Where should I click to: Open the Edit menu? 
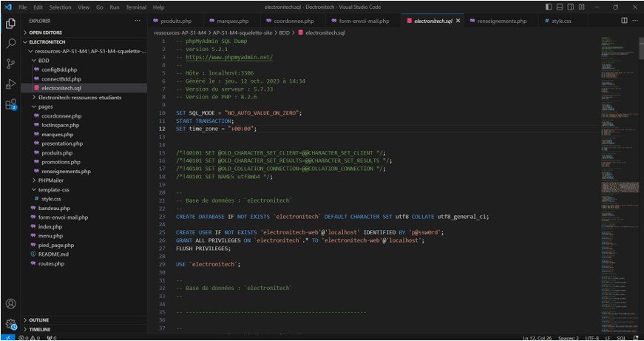(38, 7)
